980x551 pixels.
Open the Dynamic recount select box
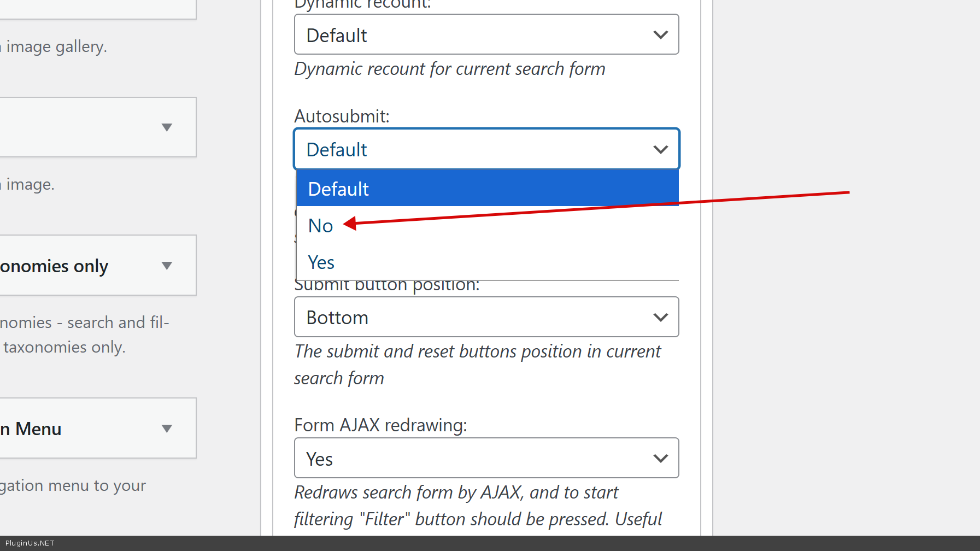[x=476, y=35]
